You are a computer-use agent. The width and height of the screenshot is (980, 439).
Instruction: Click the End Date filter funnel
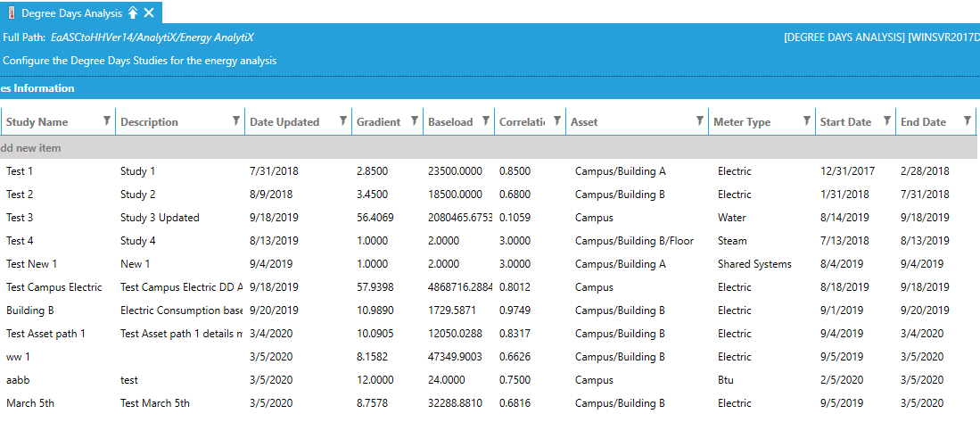pos(967,121)
